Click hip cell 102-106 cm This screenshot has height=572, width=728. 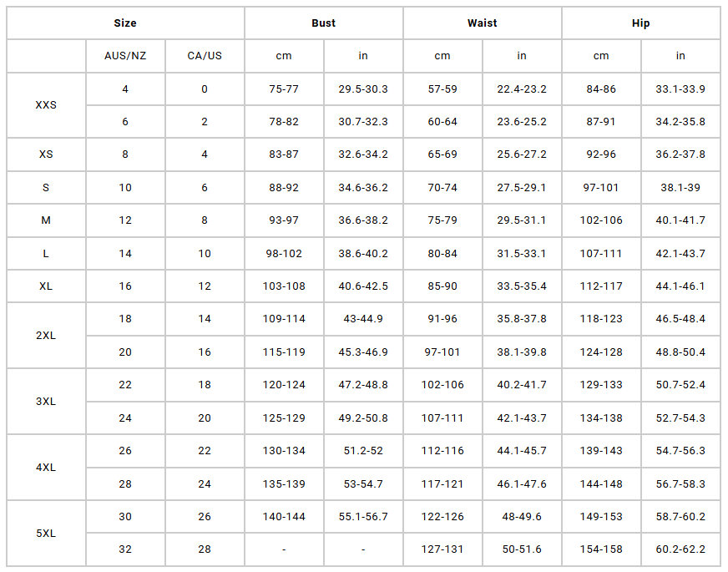click(601, 220)
